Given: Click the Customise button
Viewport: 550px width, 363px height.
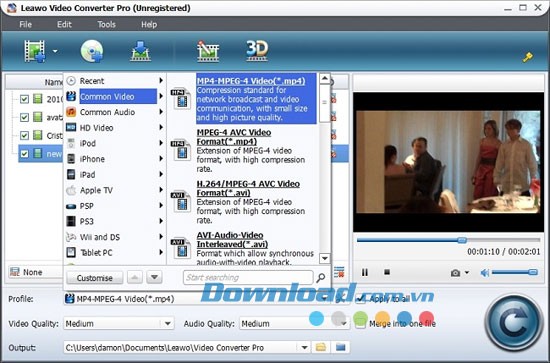Looking at the screenshot, I should click(x=95, y=278).
